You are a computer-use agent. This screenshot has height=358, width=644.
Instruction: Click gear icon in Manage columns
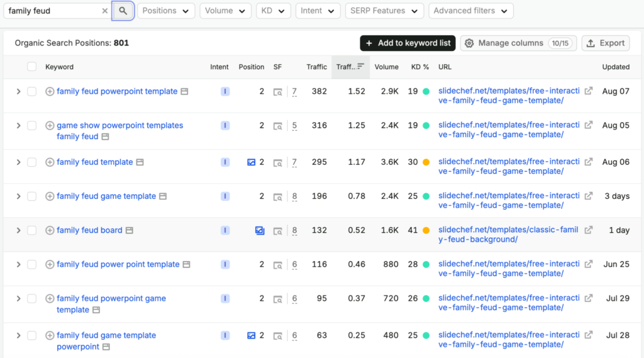pos(469,43)
